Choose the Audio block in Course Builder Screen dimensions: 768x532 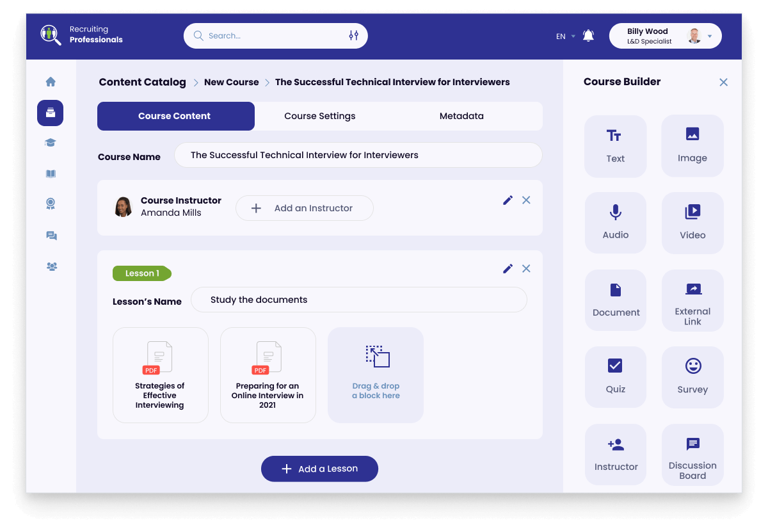coord(615,222)
